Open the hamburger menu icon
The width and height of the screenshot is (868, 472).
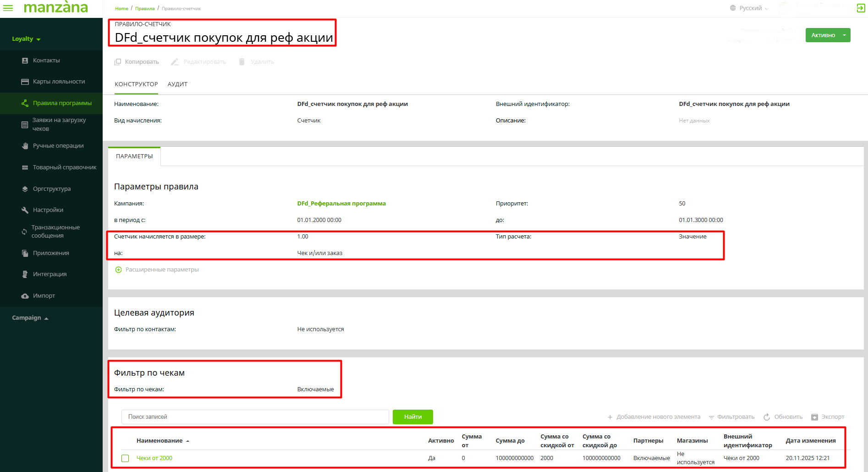pyautogui.click(x=8, y=8)
